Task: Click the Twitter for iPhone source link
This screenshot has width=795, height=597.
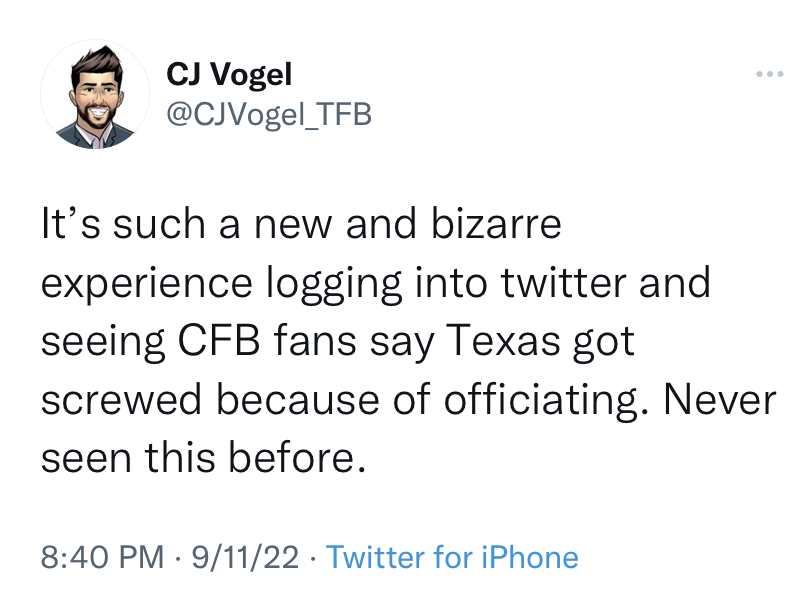Action: [452, 557]
